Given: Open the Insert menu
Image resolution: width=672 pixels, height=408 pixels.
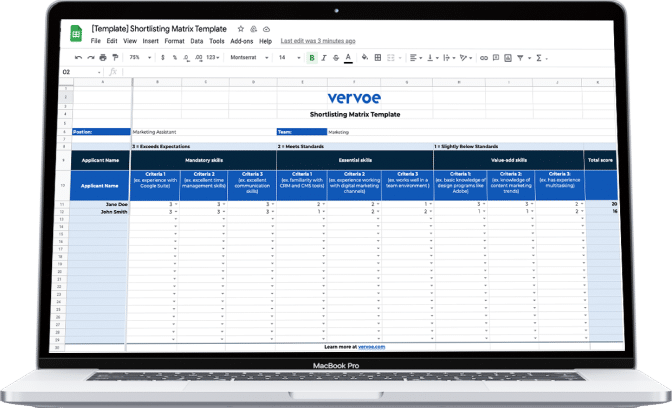Looking at the screenshot, I should click(150, 41).
